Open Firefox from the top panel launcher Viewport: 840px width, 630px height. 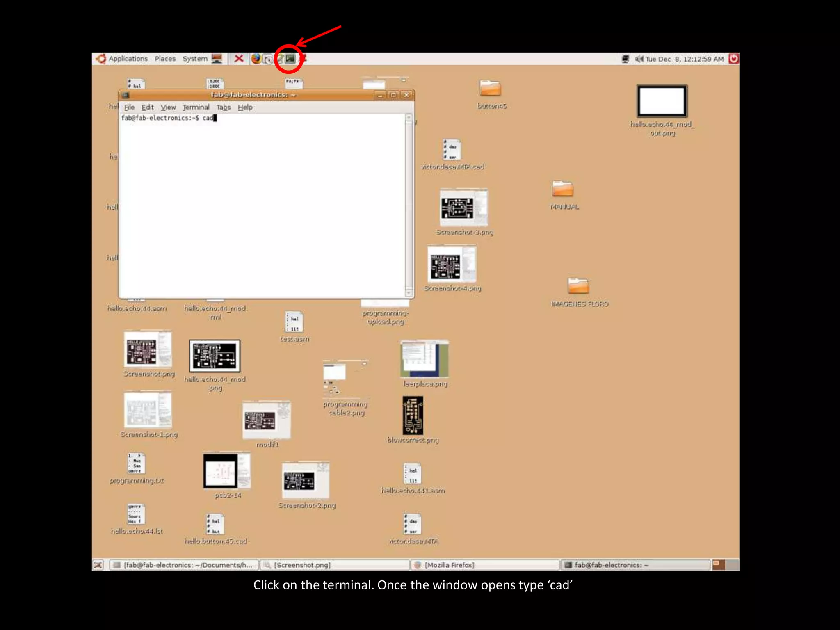pyautogui.click(x=256, y=59)
